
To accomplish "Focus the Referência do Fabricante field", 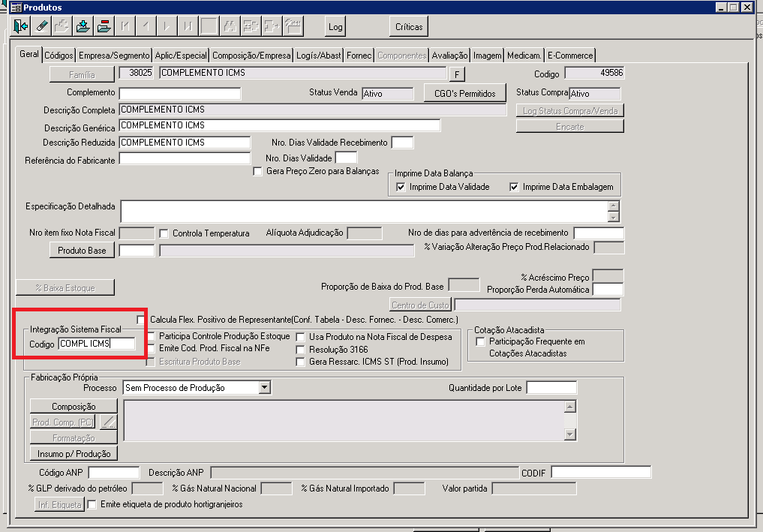I will pos(185,158).
